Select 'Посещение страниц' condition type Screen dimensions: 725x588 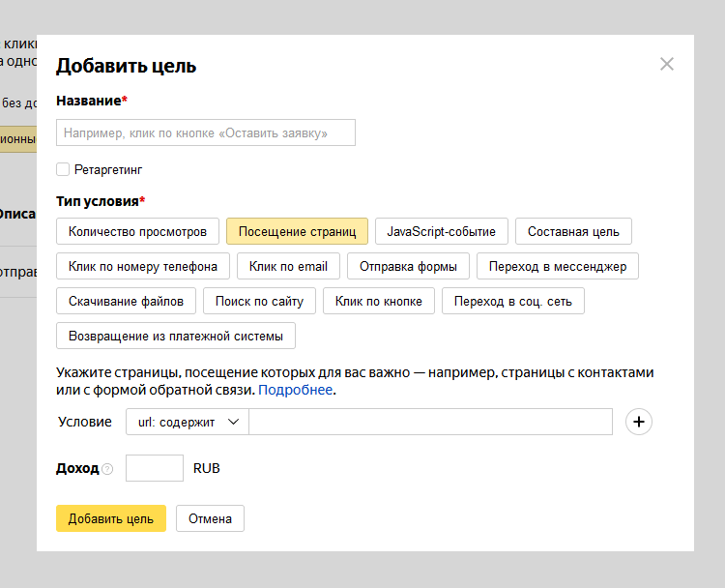pos(297,232)
